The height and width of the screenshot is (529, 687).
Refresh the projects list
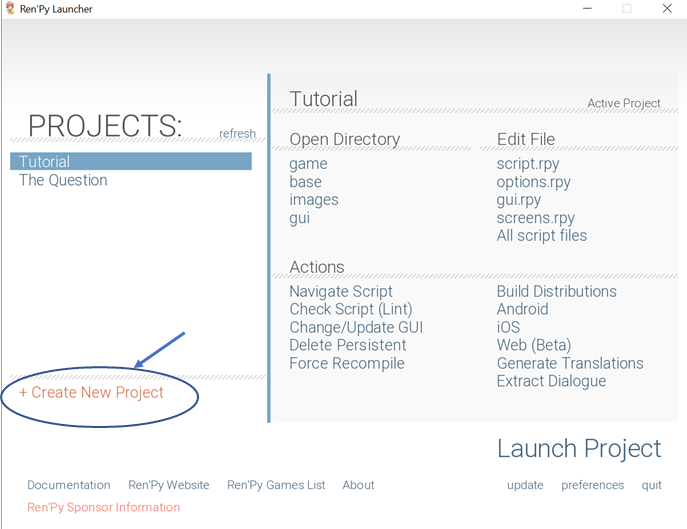click(x=237, y=133)
